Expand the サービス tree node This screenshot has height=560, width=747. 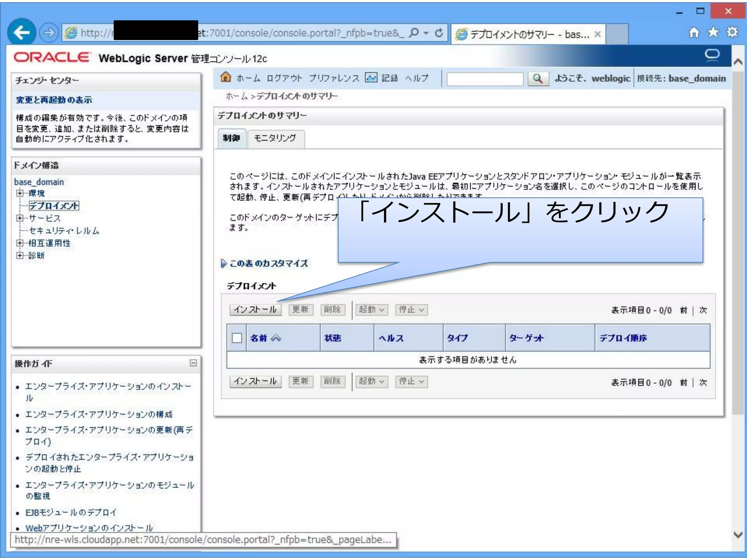pyautogui.click(x=20, y=218)
